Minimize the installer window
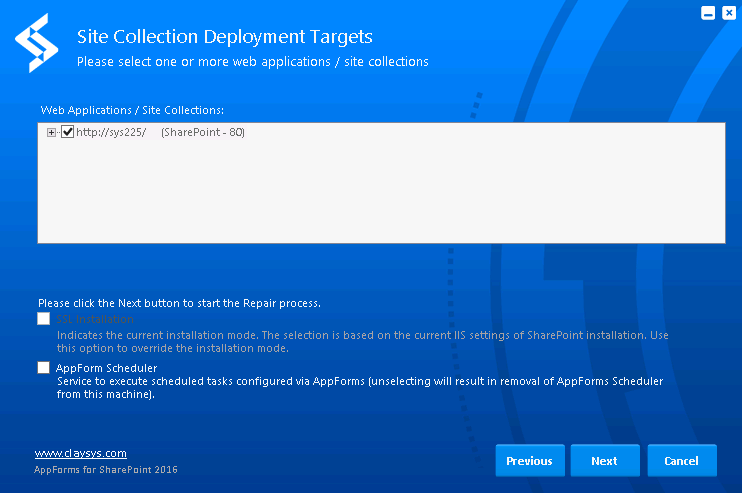The image size is (742, 493). pos(708,13)
